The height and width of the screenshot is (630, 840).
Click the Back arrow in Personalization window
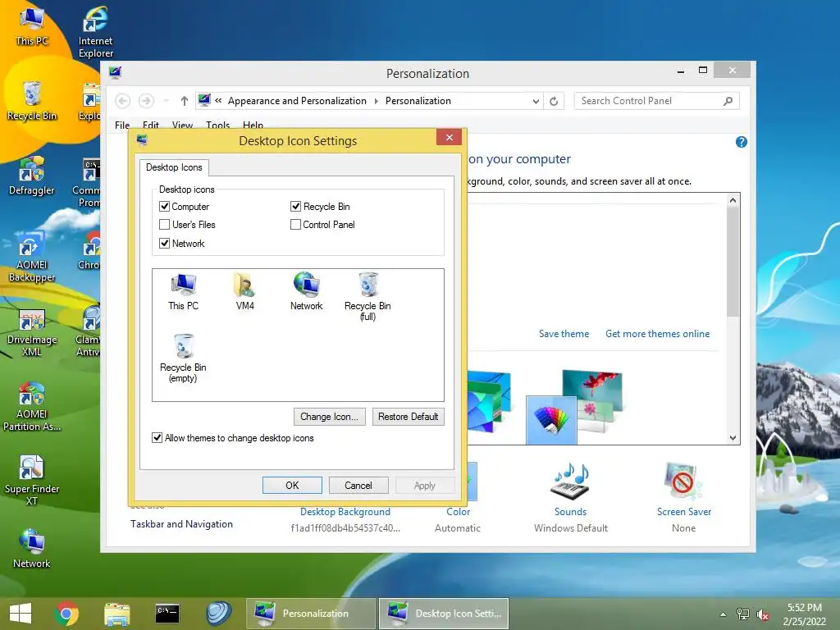[x=123, y=101]
